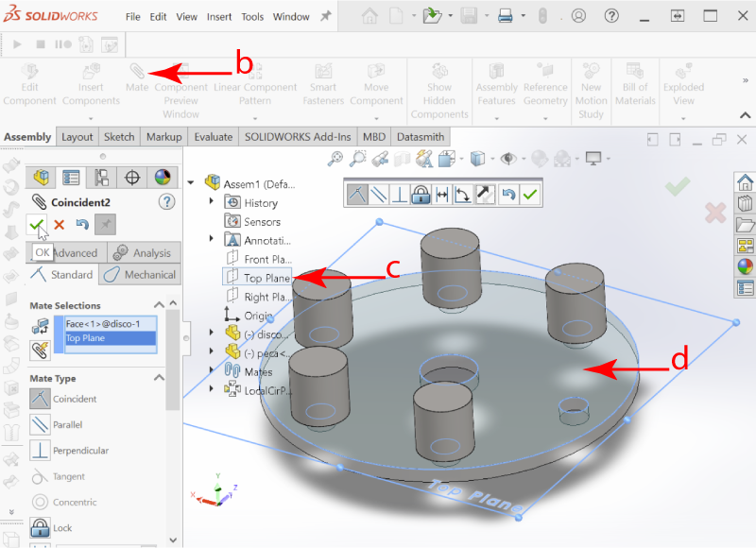The height and width of the screenshot is (548, 756).
Task: Collapse the Mate Selections section
Action: point(159,304)
